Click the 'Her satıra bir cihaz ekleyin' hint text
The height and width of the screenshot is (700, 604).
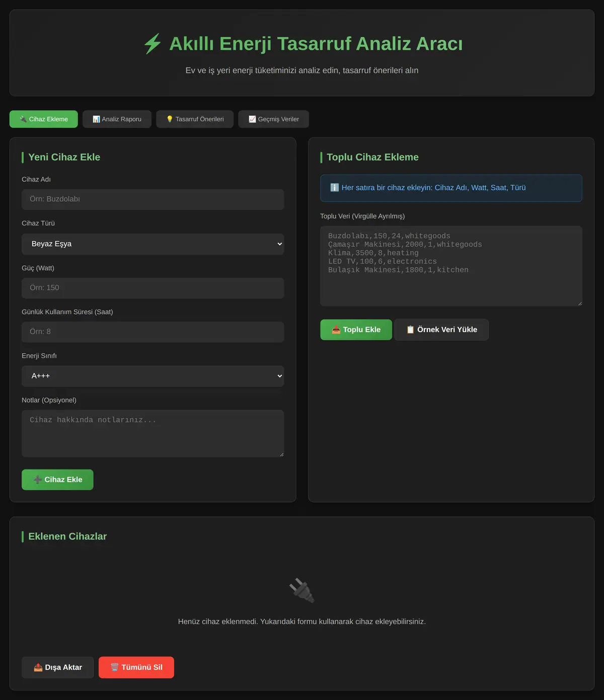433,188
